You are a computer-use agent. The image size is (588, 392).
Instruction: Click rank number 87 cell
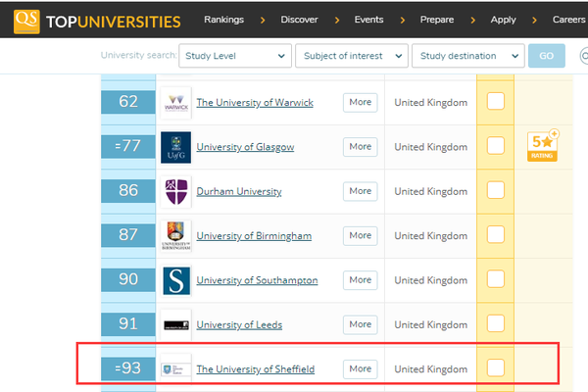(128, 235)
